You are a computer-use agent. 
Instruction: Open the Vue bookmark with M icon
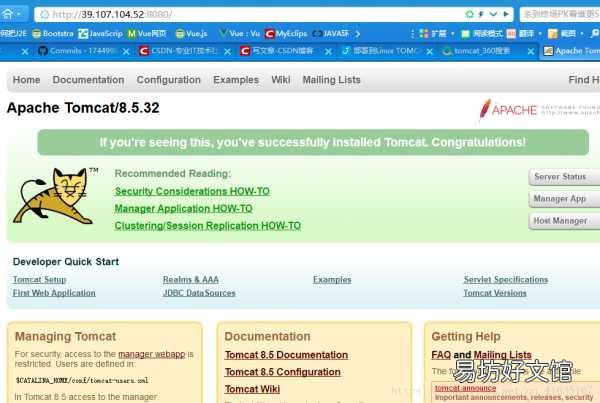[147, 34]
